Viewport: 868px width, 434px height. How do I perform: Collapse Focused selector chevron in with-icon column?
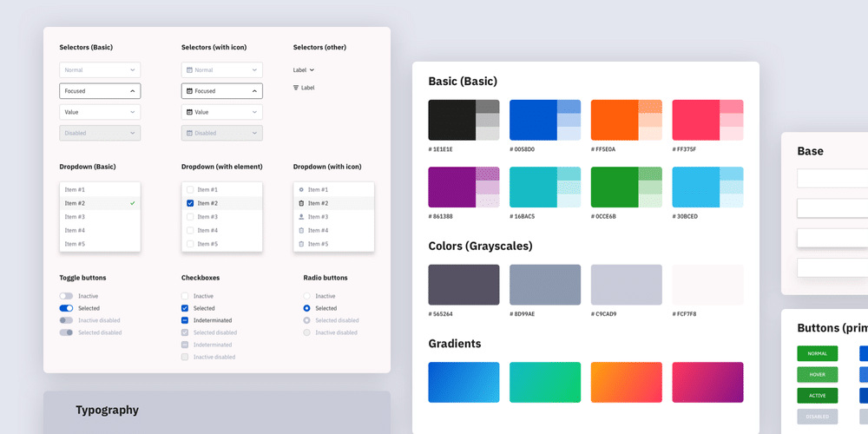tap(254, 91)
